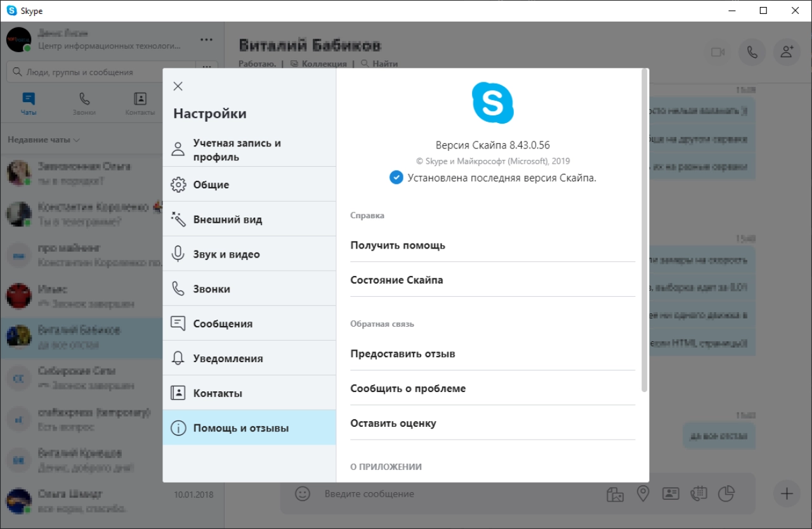Open the про майнинг chat

(81, 255)
